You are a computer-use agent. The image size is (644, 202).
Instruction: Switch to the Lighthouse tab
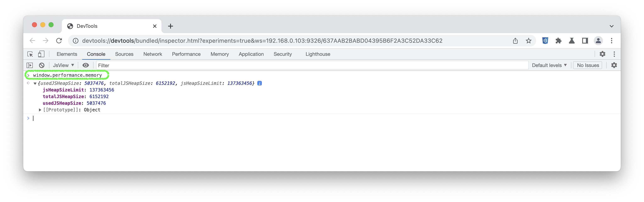pos(318,54)
